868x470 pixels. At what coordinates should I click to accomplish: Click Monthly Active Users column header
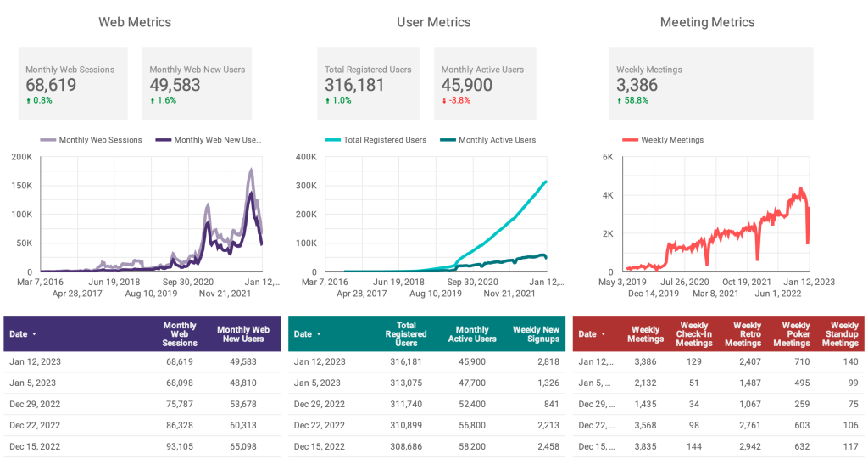coord(472,334)
